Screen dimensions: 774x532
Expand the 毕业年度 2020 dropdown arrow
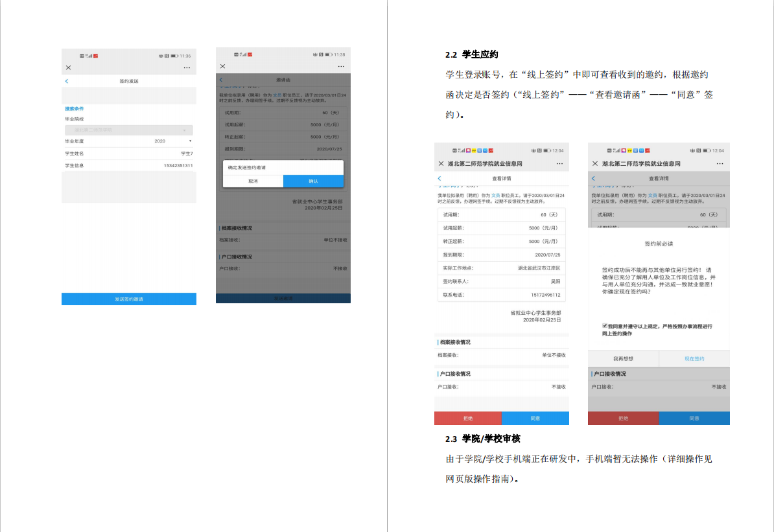coord(190,141)
